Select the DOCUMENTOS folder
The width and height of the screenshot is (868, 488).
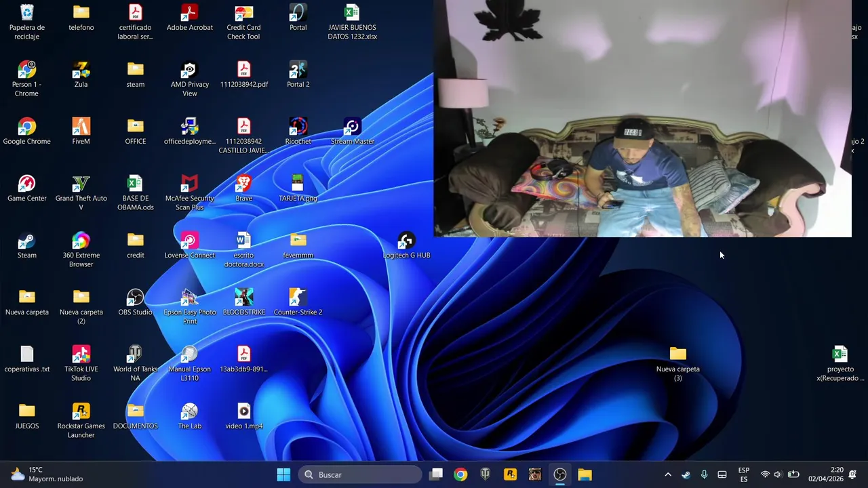(136, 416)
